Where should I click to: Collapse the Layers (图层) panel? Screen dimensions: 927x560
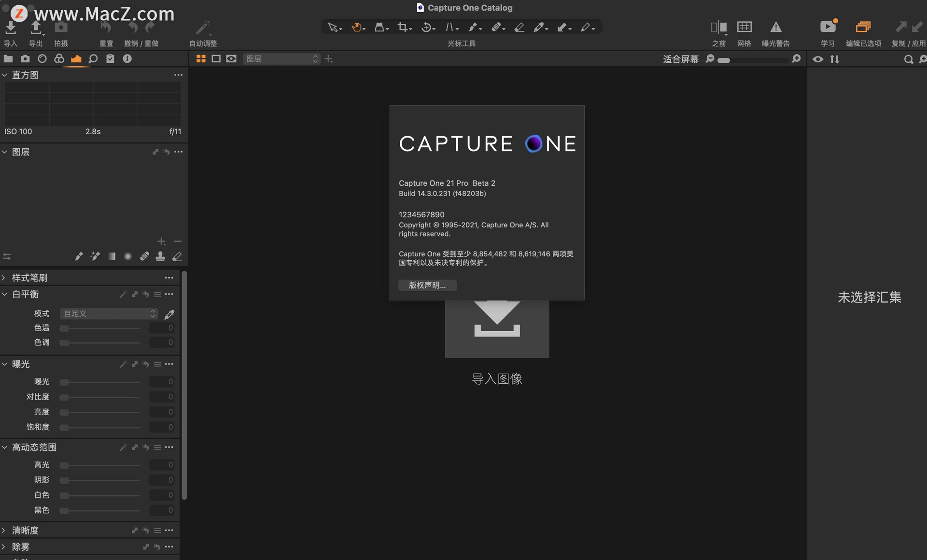[4, 152]
